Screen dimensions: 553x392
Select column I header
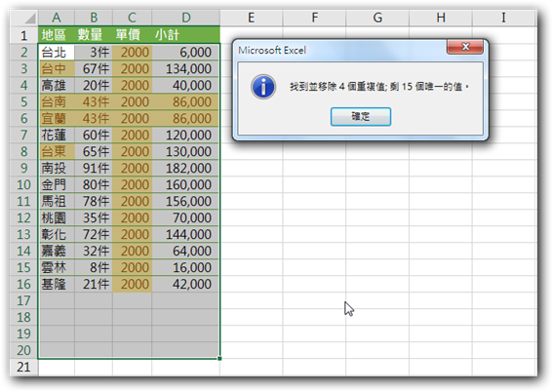pos(504,18)
